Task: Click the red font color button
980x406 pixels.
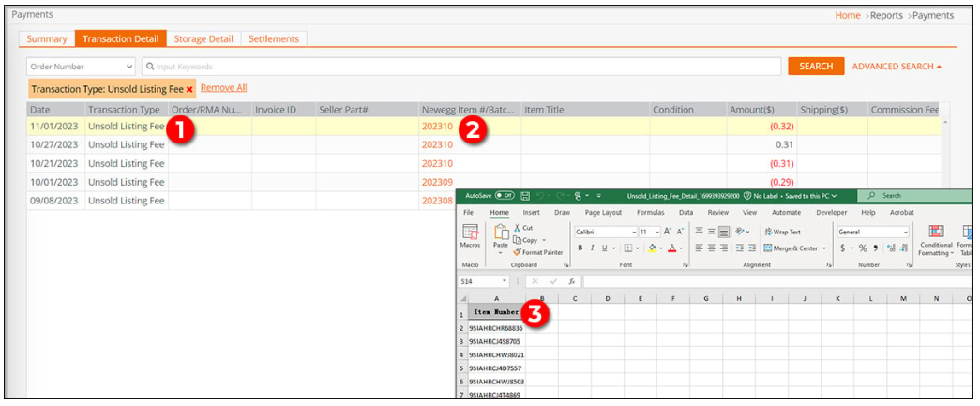Action: click(x=671, y=248)
